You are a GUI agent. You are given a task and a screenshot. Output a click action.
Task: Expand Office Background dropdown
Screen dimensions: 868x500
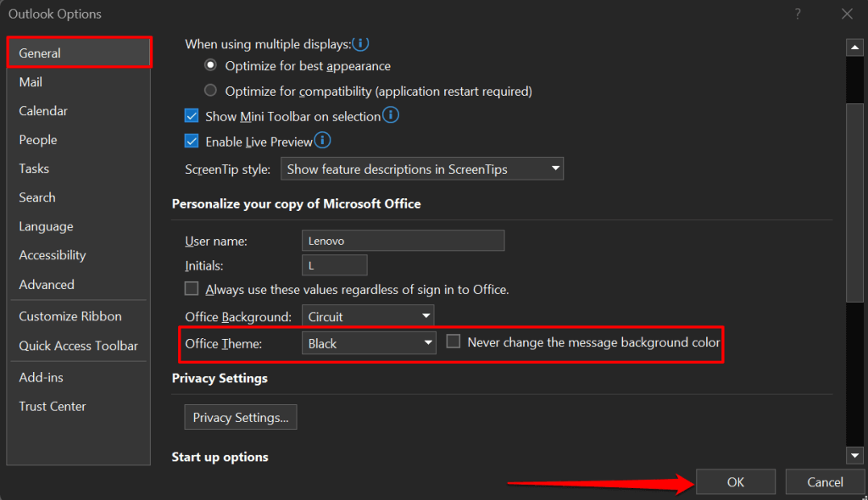369,317
